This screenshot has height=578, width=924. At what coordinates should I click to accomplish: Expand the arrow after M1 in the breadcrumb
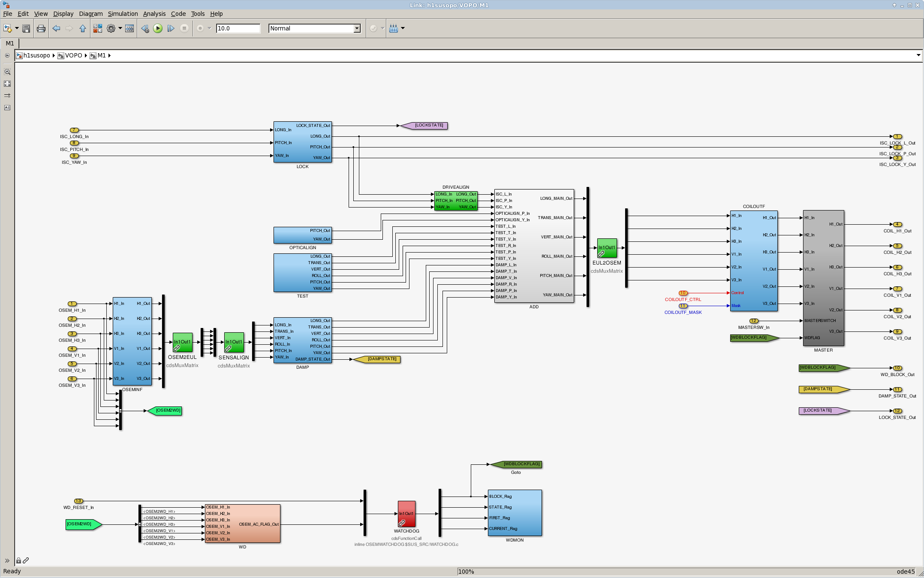pyautogui.click(x=110, y=55)
